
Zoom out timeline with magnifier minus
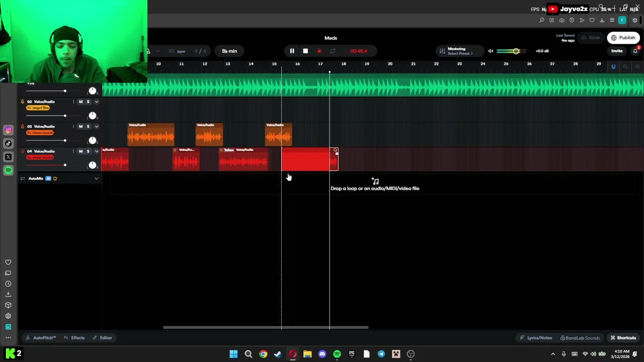[x=625, y=66]
